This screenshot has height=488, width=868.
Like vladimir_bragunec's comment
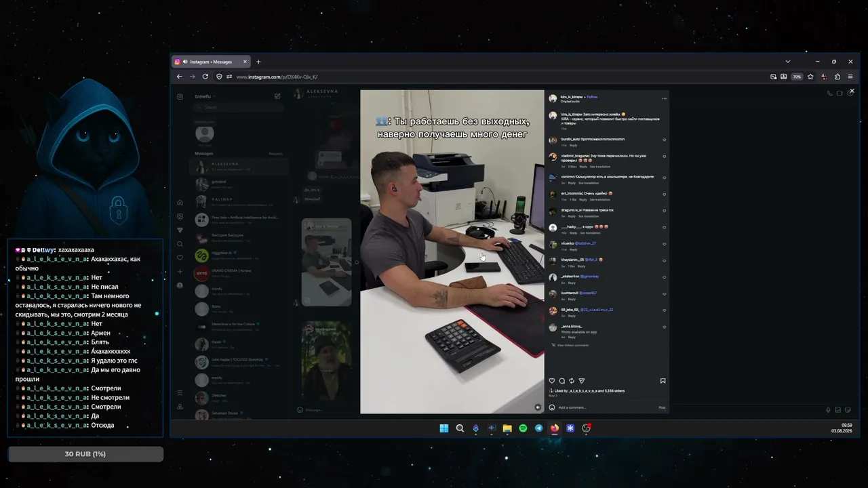point(664,157)
